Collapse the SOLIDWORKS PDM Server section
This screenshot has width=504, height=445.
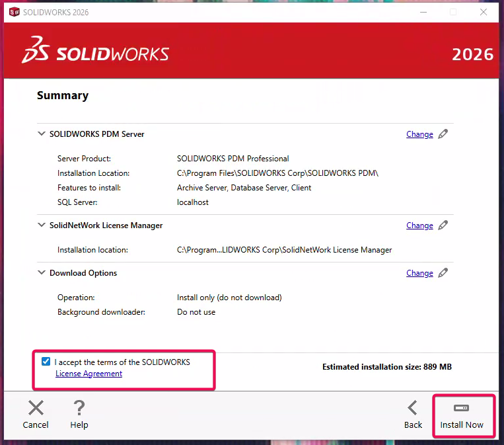point(42,134)
